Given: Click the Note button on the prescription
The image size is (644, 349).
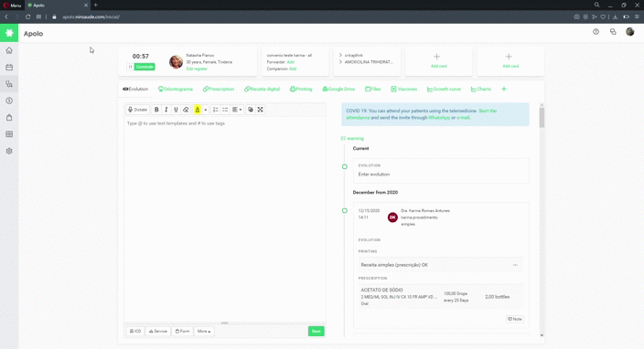Looking at the screenshot, I should [515, 319].
